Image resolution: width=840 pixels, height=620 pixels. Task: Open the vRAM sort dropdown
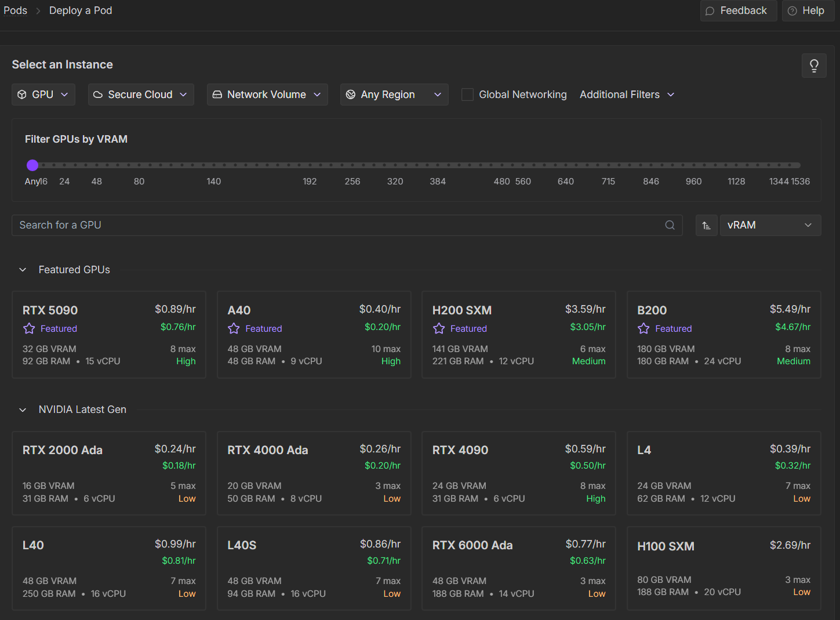pyautogui.click(x=770, y=226)
